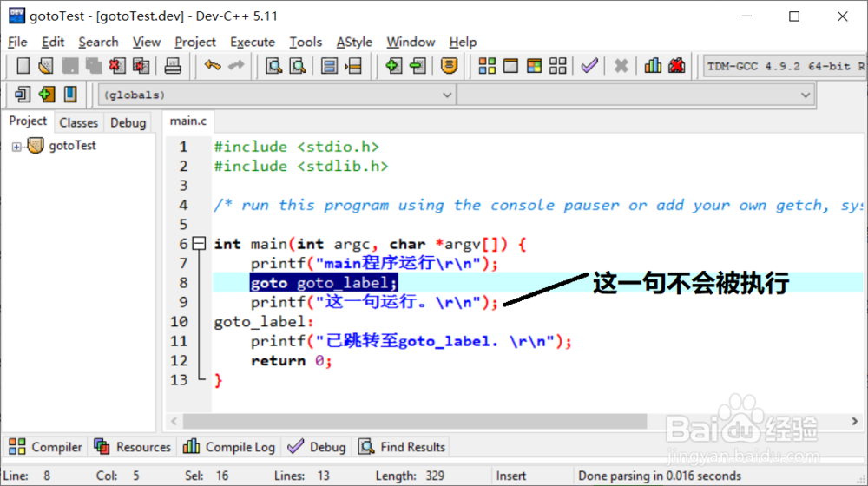Image resolution: width=868 pixels, height=486 pixels.
Task: Click the Delete Profiling Information icon
Action: [x=676, y=66]
